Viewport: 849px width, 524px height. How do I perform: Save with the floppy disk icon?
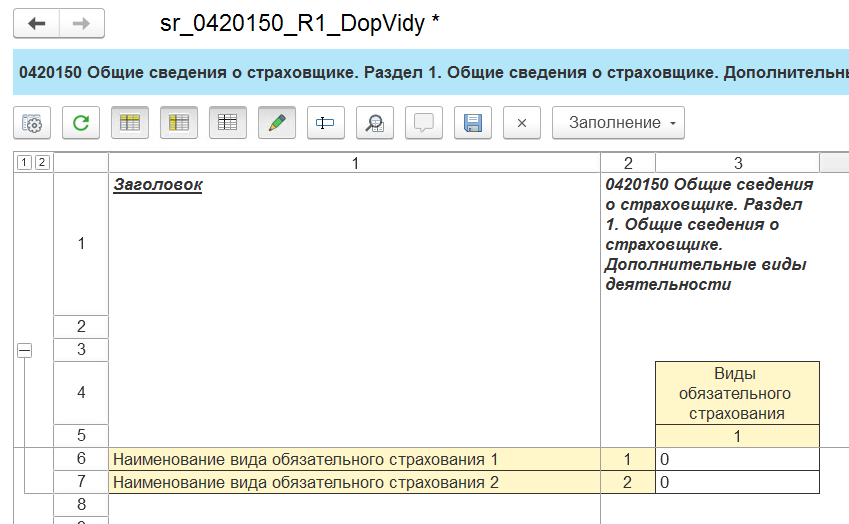[473, 123]
